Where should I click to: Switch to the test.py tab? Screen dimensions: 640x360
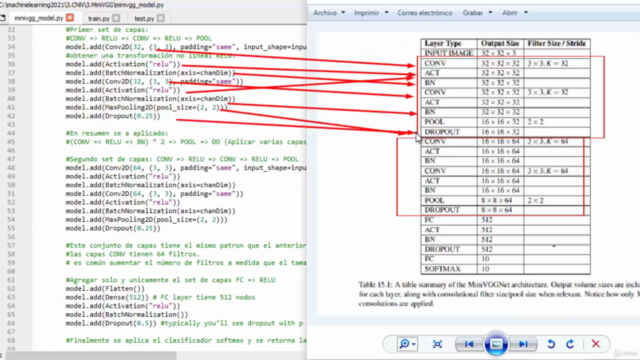(144, 18)
